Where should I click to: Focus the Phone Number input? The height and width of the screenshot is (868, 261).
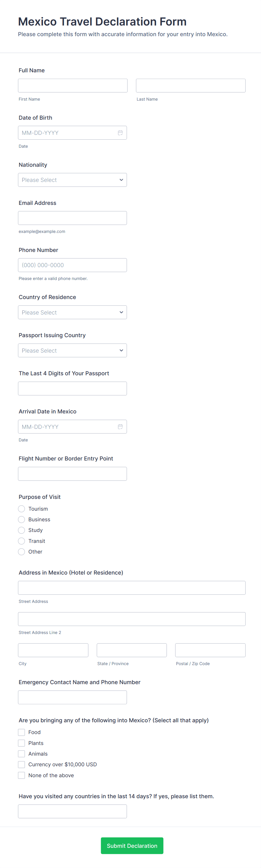tap(72, 265)
